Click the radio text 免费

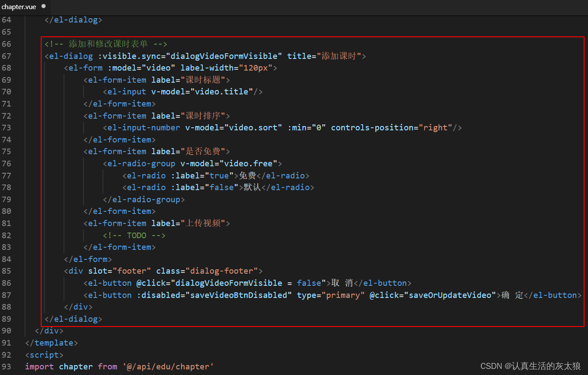pyautogui.click(x=247, y=175)
